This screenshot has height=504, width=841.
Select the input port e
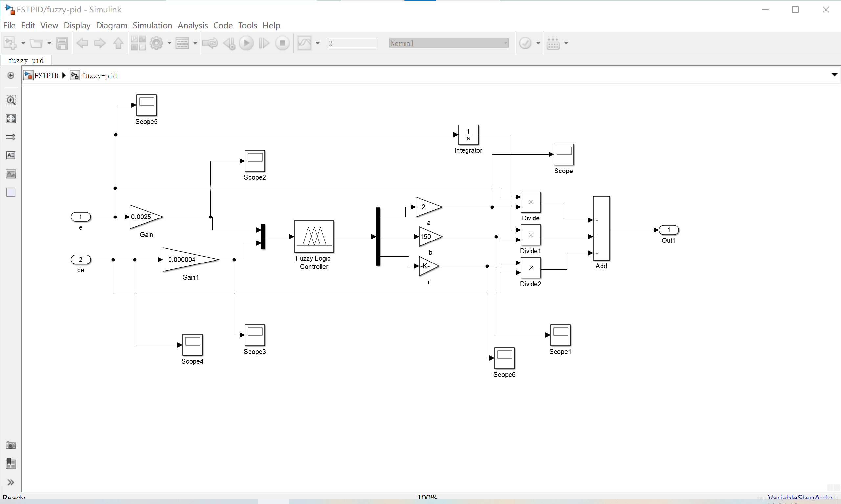(80, 217)
